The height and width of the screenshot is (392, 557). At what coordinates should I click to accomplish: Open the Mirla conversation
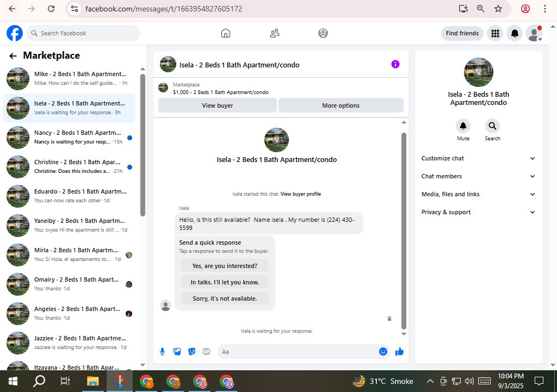point(69,254)
